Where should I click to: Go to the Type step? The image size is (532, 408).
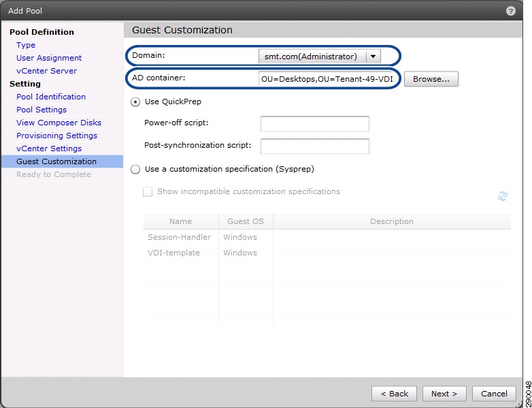[x=26, y=45]
